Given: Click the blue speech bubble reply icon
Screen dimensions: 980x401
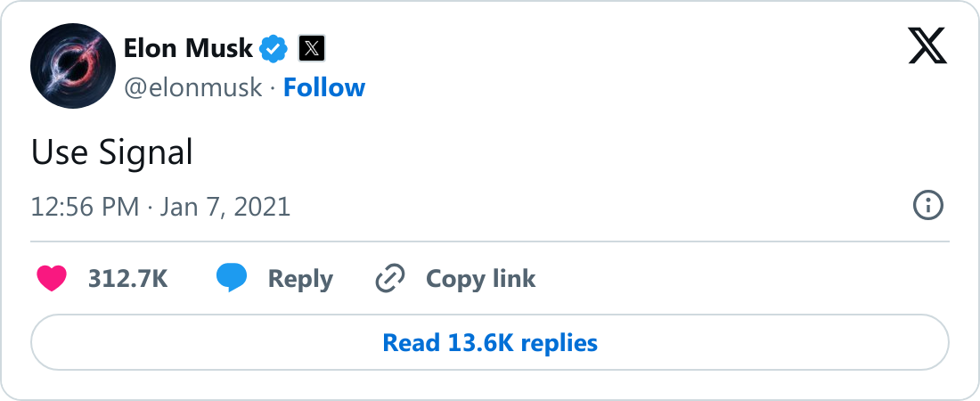Looking at the screenshot, I should (x=232, y=278).
